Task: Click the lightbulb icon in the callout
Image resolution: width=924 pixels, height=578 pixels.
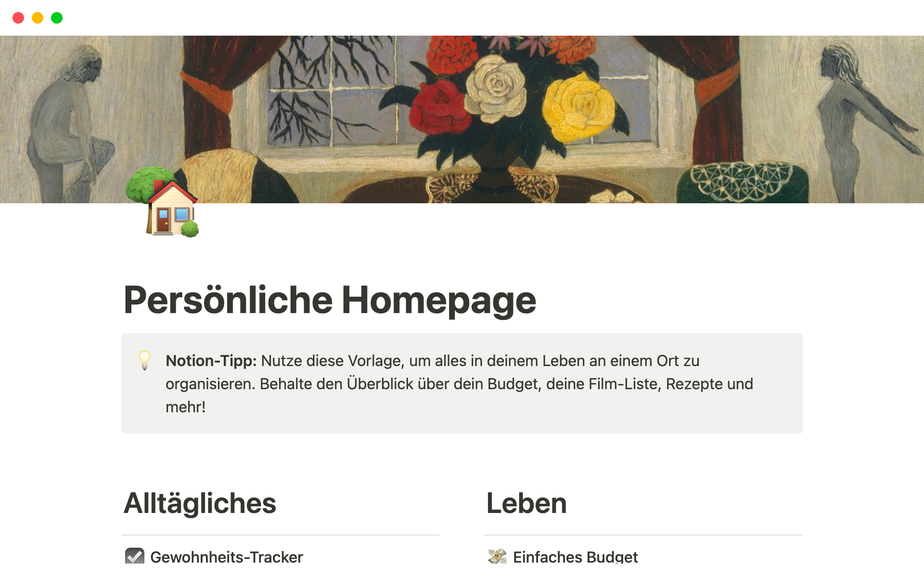Action: pos(144,360)
